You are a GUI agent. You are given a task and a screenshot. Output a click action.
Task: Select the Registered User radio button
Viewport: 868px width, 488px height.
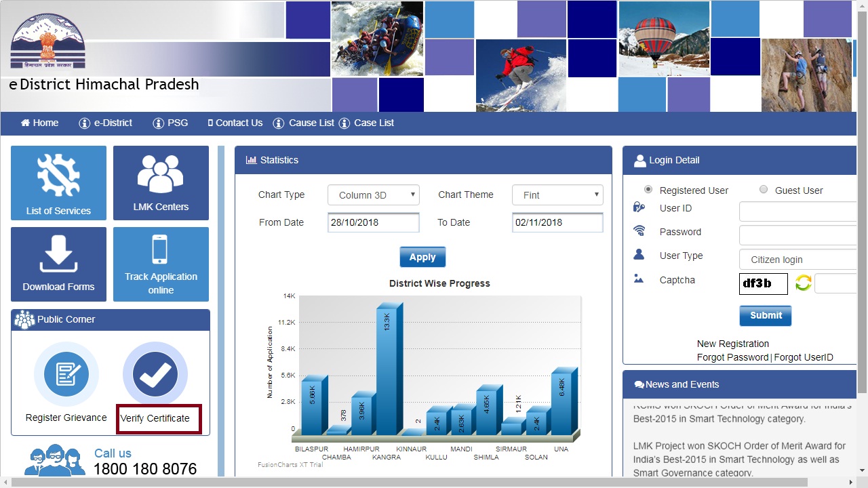[648, 190]
